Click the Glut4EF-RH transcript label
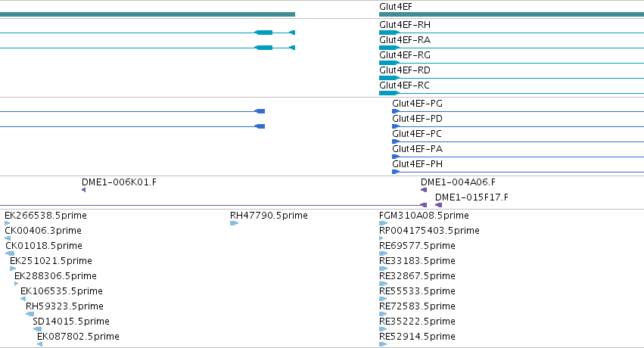 [x=405, y=25]
